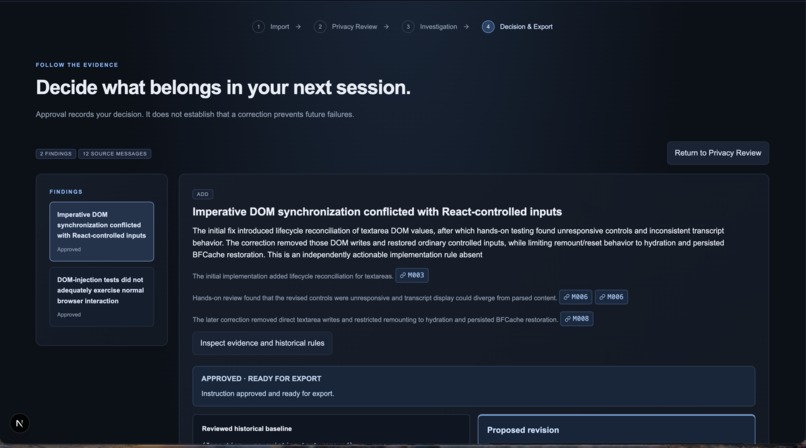Click the 12 SOURCE MESSAGES badge
Screen dimensions: 806x448
coord(115,154)
